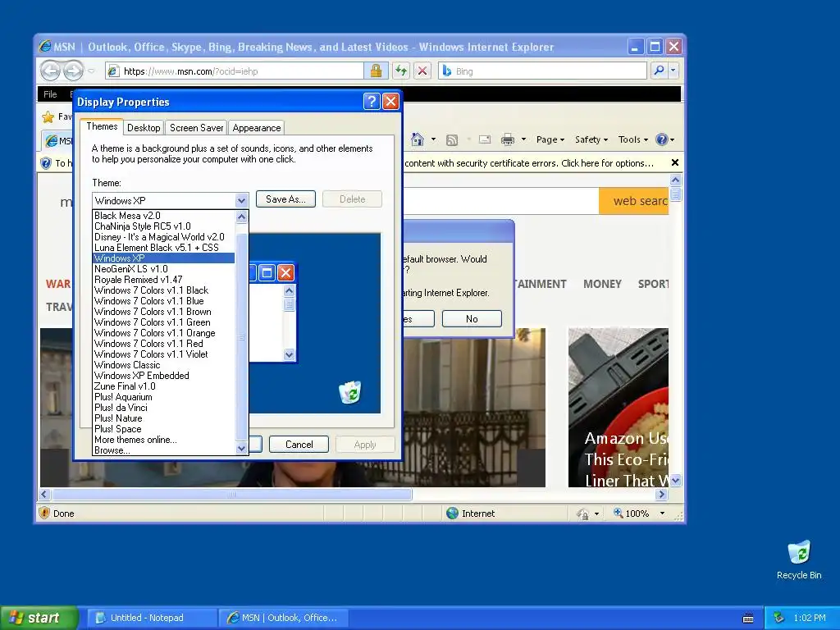This screenshot has width=840, height=630.
Task: Open the Tools menu dropdown
Action: click(632, 139)
